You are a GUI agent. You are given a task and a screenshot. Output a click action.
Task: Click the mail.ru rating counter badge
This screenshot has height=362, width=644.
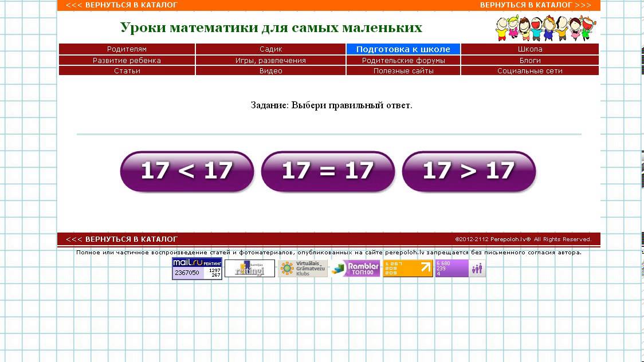197,269
